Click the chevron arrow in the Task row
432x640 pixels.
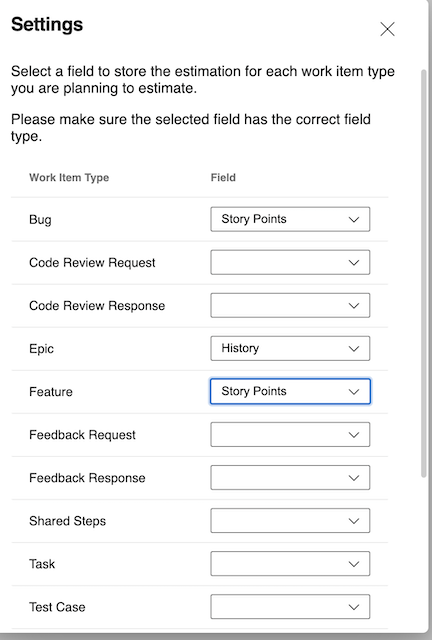[x=354, y=564]
